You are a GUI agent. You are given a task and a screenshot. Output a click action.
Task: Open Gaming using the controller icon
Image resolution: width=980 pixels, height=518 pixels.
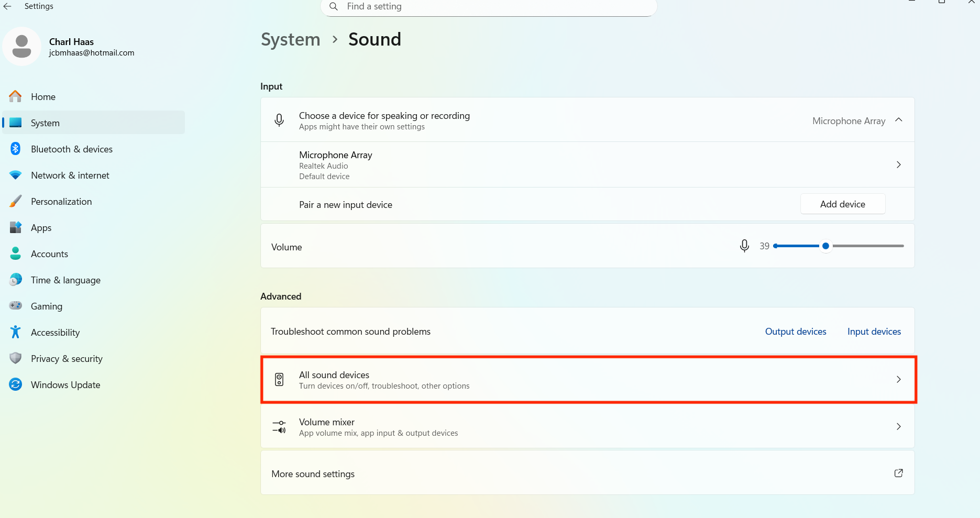coord(15,306)
